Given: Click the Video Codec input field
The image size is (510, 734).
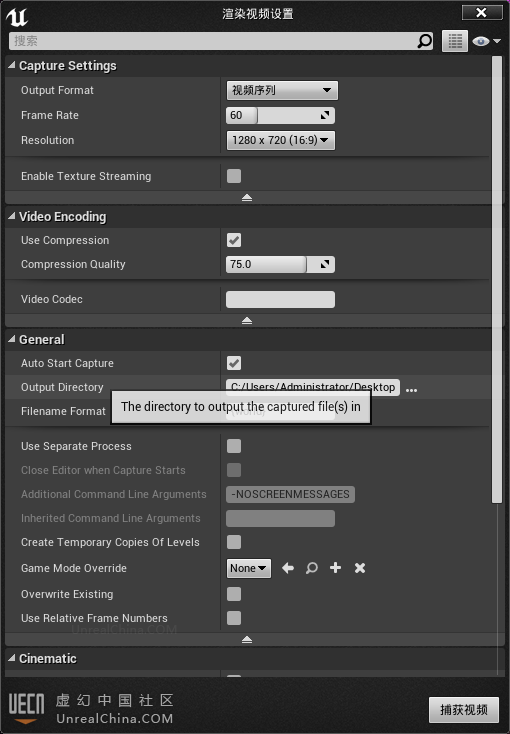Looking at the screenshot, I should [x=280, y=300].
